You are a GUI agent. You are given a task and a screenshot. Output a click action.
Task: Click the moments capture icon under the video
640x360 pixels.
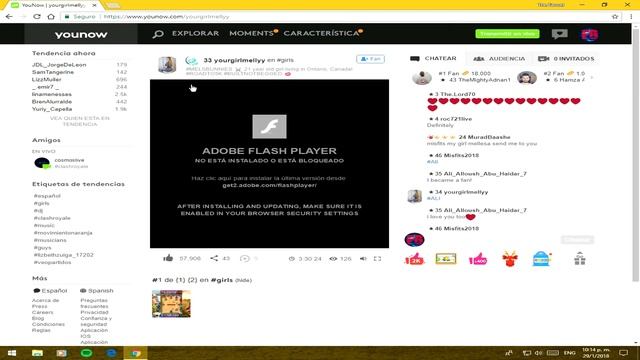pos(244,258)
